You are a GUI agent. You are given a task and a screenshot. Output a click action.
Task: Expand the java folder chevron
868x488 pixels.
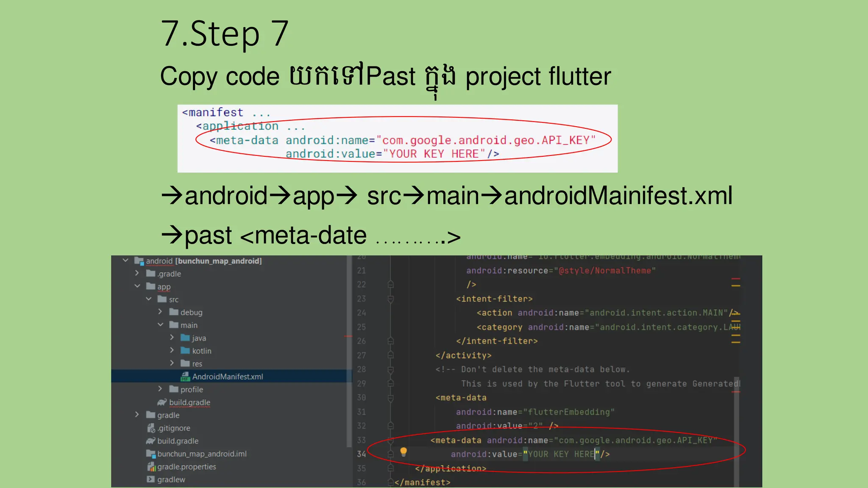(x=172, y=337)
